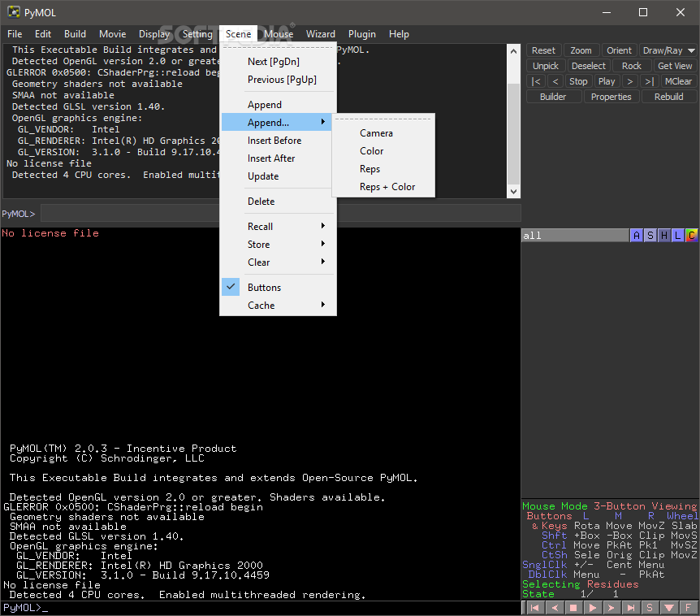
Task: Click the PyMOL app icon in title bar
Action: coord(14,12)
